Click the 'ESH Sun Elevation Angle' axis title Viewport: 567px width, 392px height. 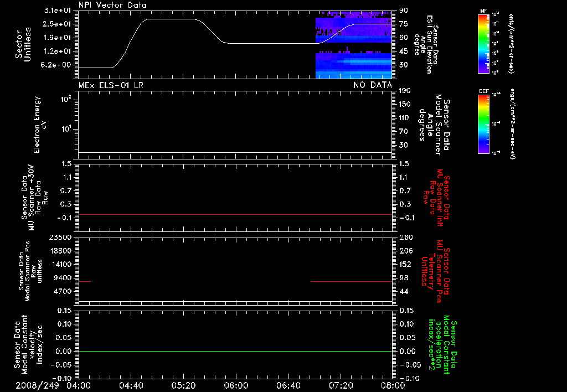pyautogui.click(x=426, y=44)
